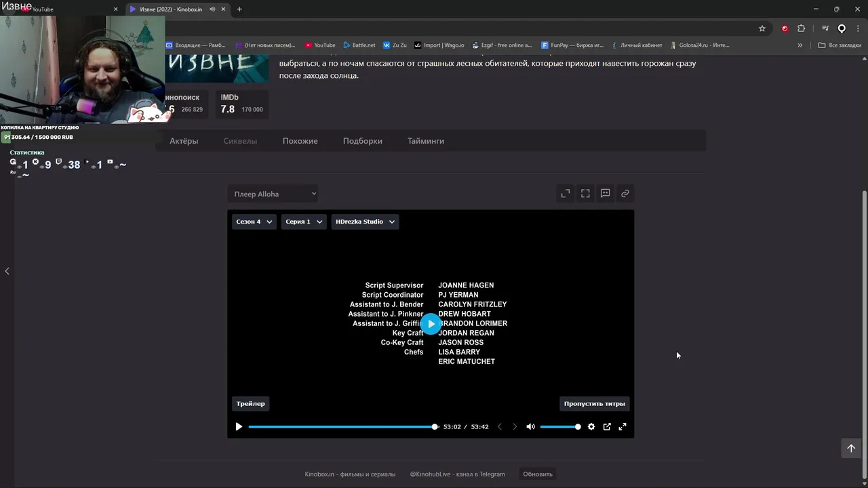Open the Import Wago.io bookmark
The image size is (868, 488).
(x=439, y=45)
